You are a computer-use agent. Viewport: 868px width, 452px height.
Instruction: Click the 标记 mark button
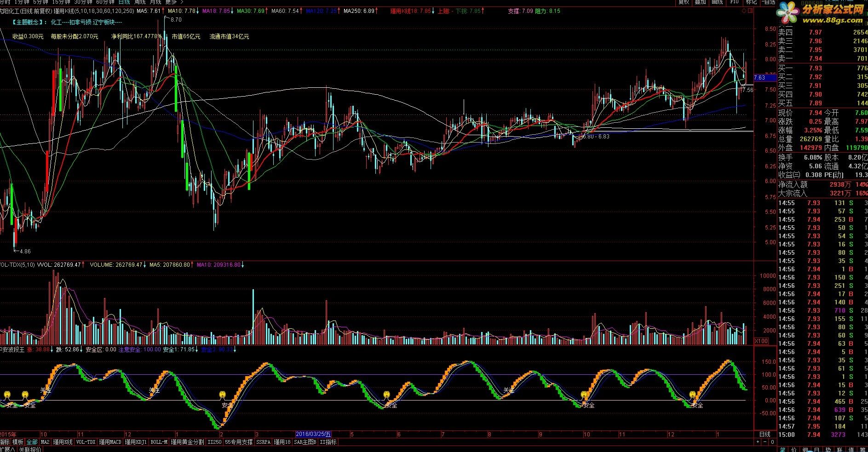click(751, 2)
